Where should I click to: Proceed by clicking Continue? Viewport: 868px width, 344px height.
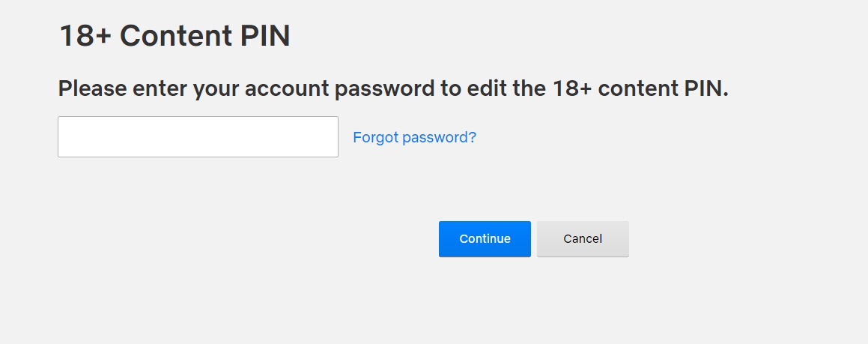[485, 239]
